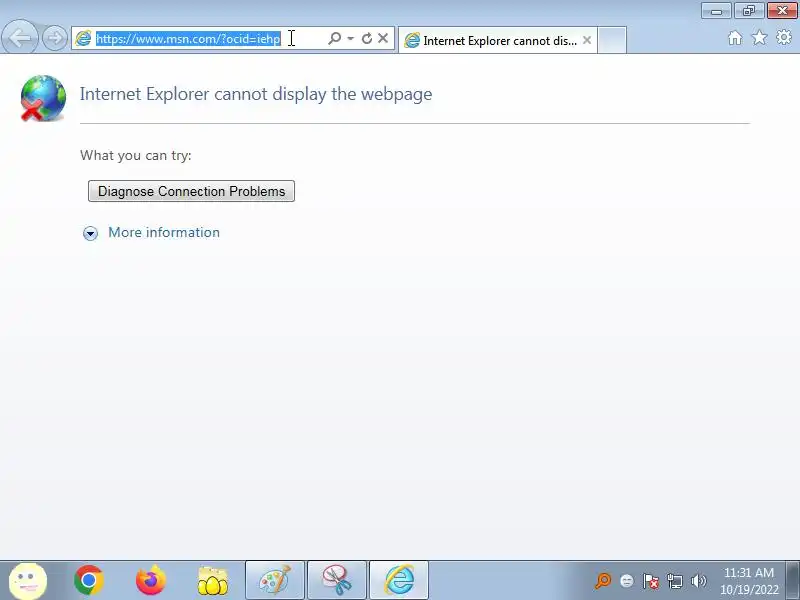Expand the More information arrow
This screenshot has width=800, height=600.
[x=90, y=233]
